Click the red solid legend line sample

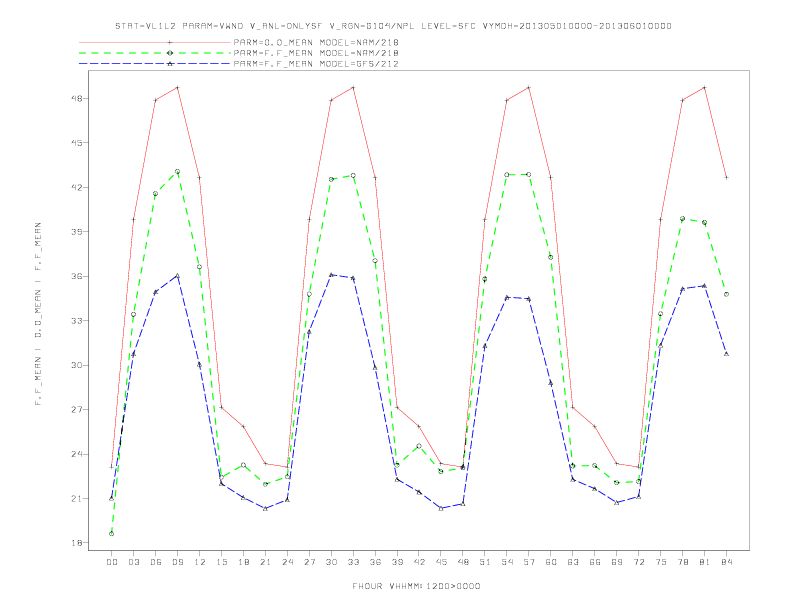pyautogui.click(x=155, y=42)
